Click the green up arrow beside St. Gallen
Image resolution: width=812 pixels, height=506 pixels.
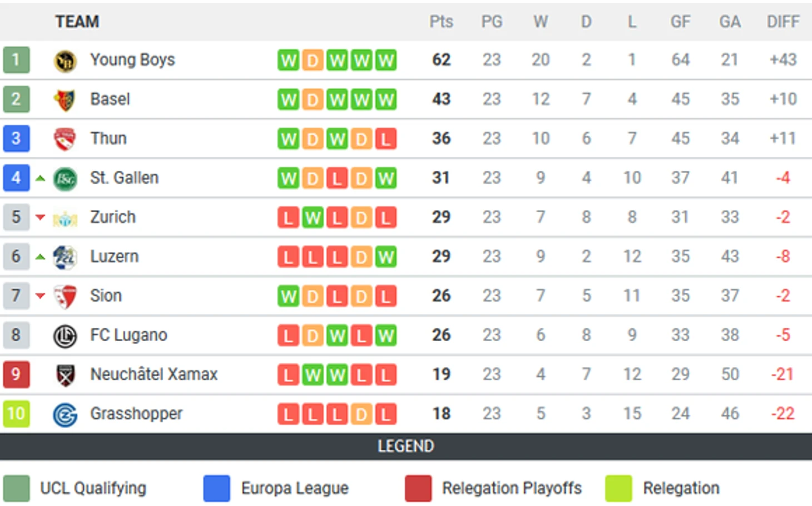point(40,179)
